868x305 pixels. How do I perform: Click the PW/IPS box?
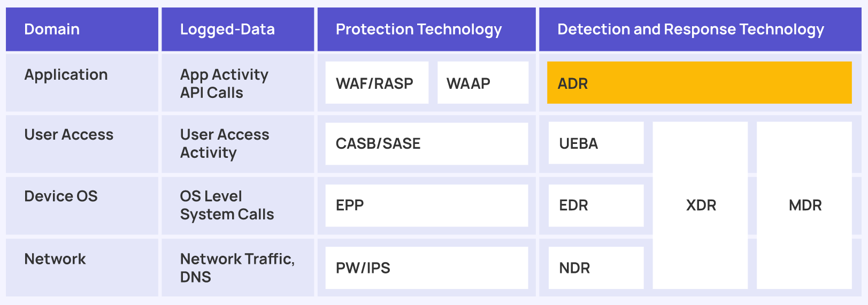427,268
